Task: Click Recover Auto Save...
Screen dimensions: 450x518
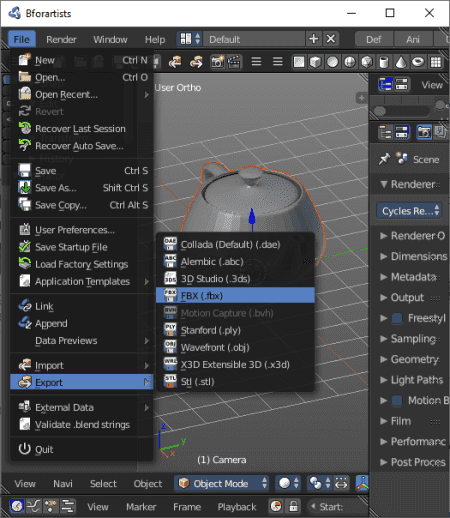Action: pos(82,146)
